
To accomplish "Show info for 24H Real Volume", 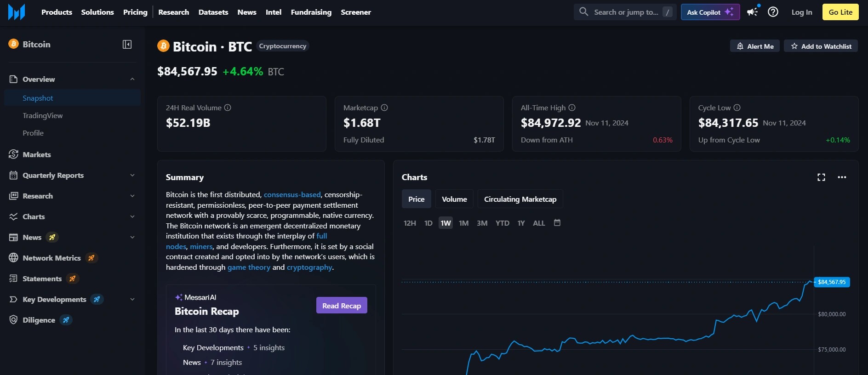I will [x=228, y=108].
